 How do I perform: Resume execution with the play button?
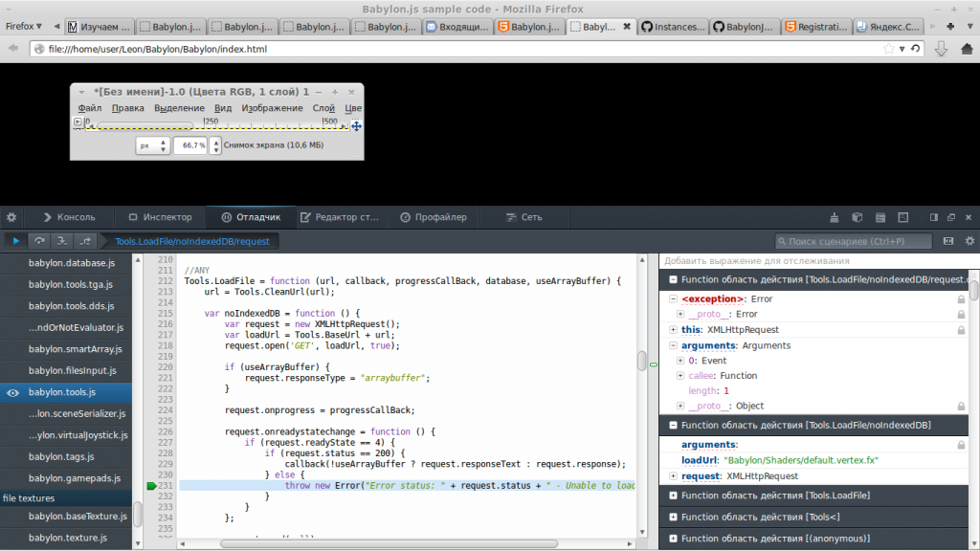tap(16, 241)
